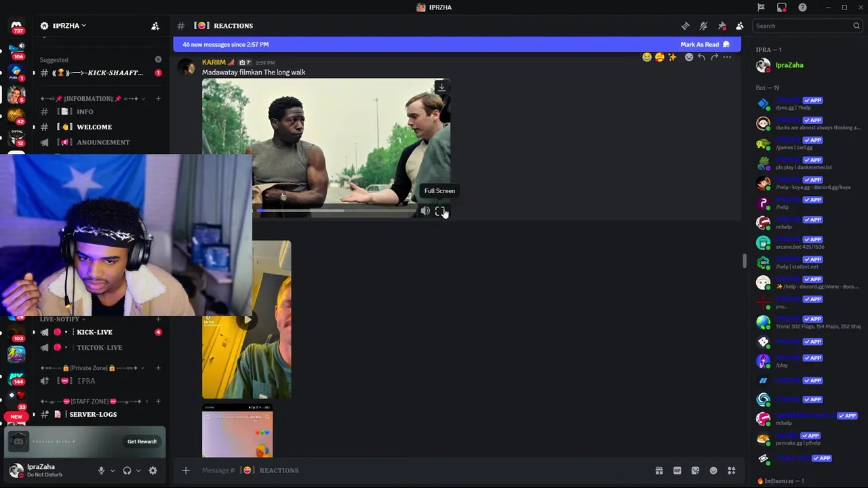868x488 pixels.
Task: Open the WELCOME channel
Action: (100, 127)
